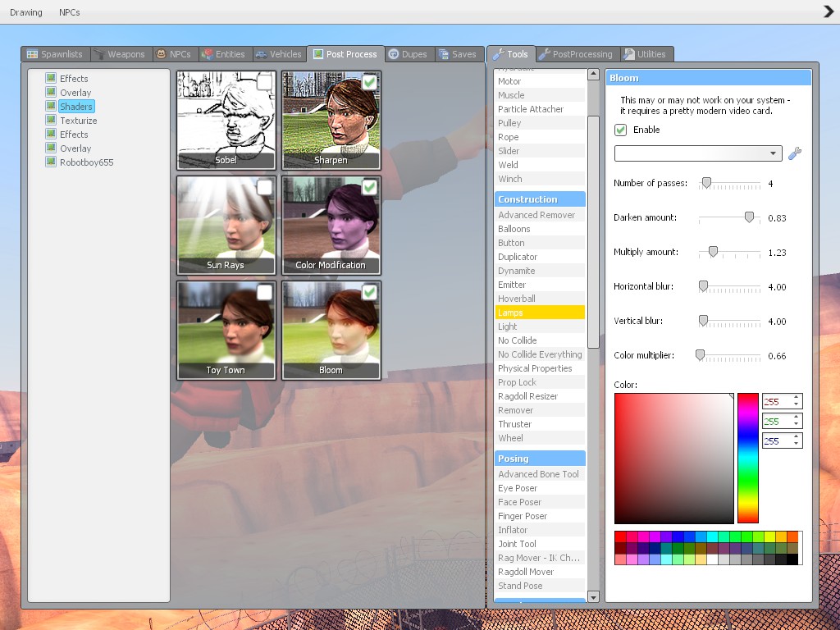Click the Dupes tab icon
840x630 pixels.
tap(394, 54)
